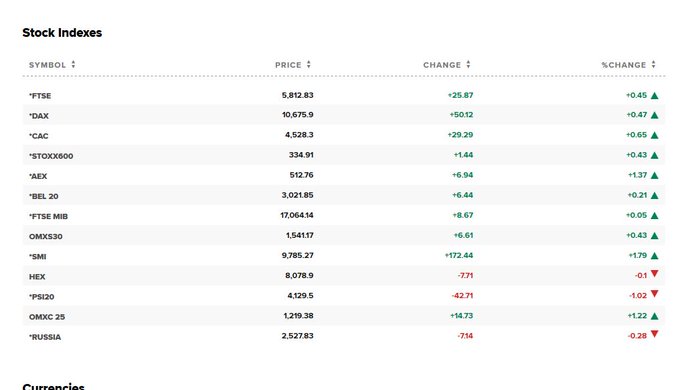Click the green up arrow in SMI row

[654, 256]
